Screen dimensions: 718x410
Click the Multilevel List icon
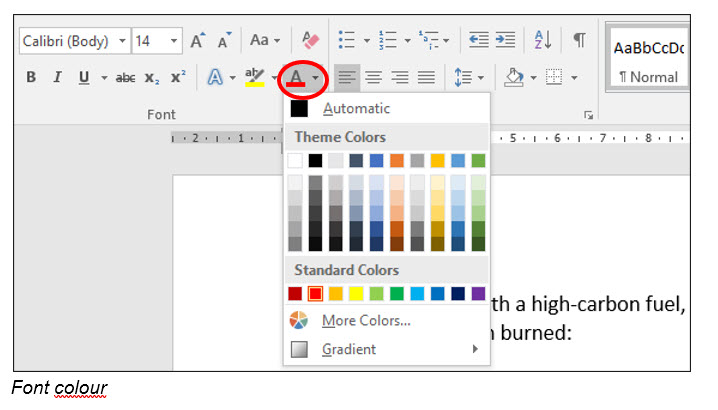click(x=429, y=40)
